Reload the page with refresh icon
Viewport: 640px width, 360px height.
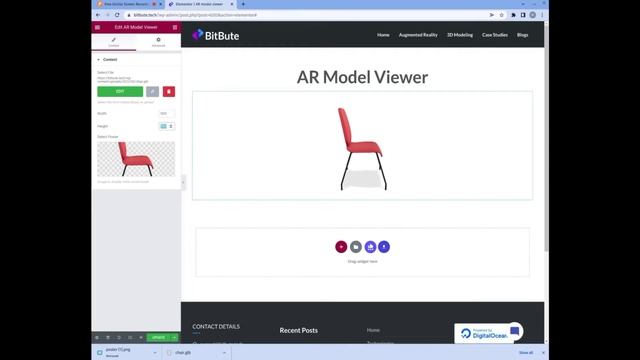117,15
